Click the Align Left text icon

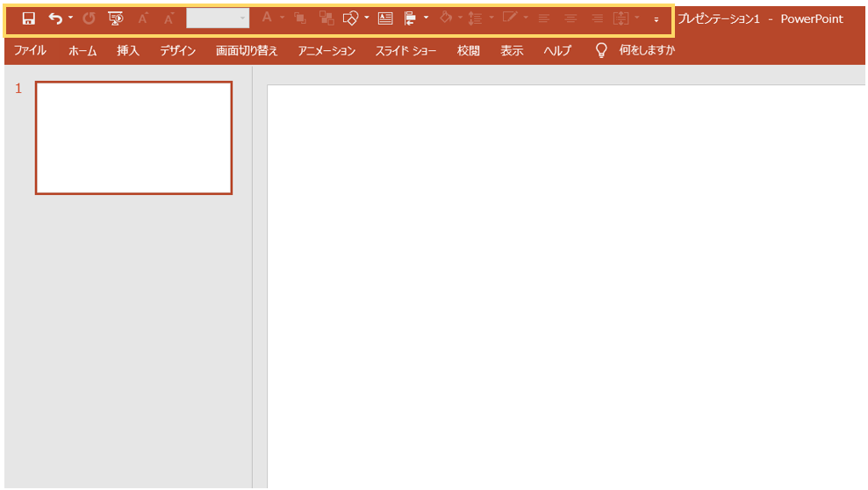pos(544,18)
